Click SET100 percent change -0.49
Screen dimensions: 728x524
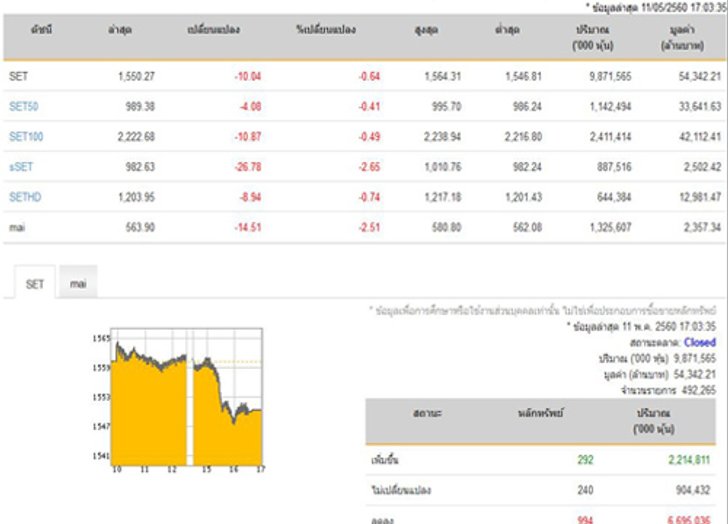[x=369, y=136]
